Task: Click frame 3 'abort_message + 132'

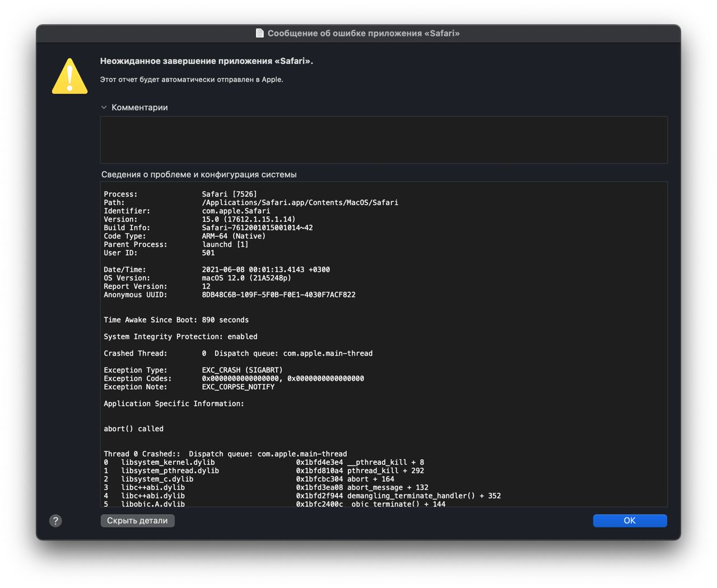Action: [388, 488]
